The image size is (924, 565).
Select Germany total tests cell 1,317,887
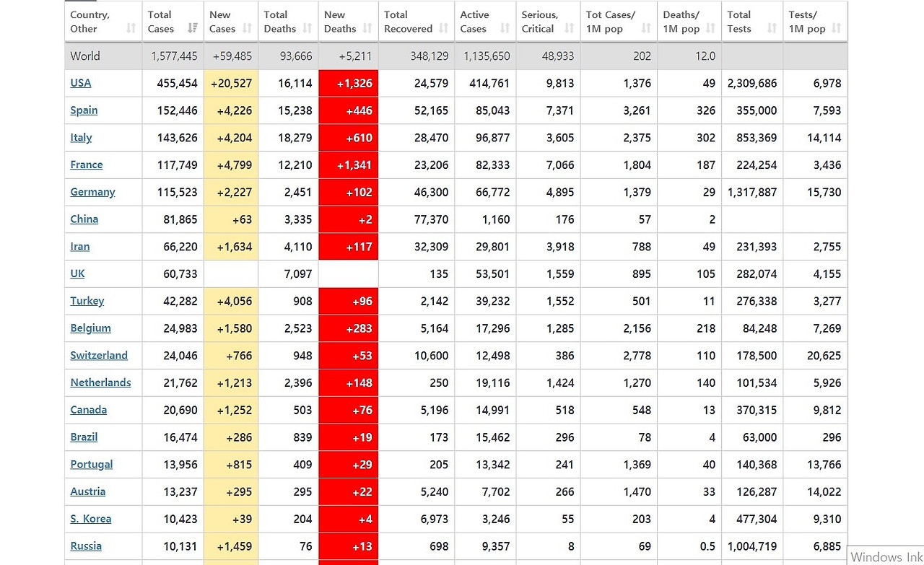tap(752, 192)
